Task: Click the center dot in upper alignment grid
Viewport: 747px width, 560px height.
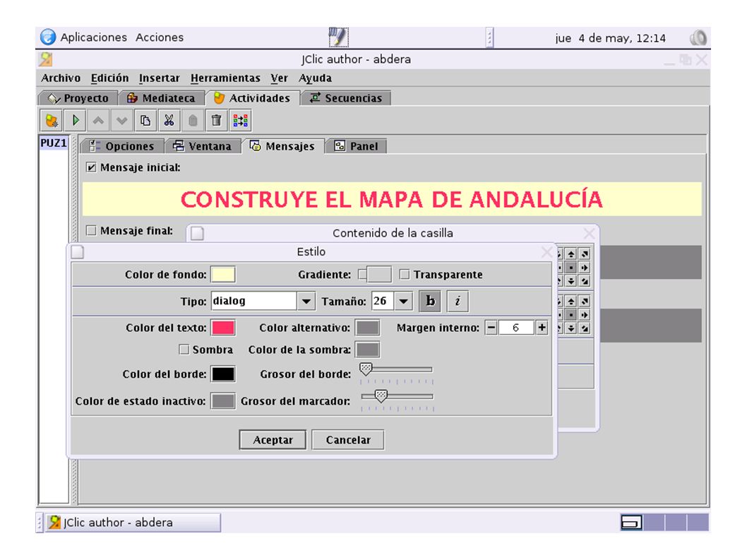Action: 570,268
